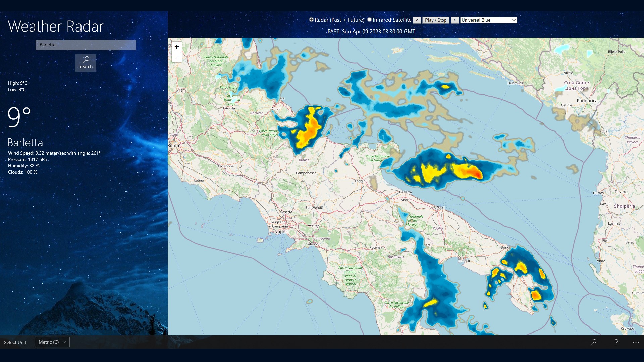Zoom in using the map plus icon
The height and width of the screenshot is (362, 644).
point(177,47)
